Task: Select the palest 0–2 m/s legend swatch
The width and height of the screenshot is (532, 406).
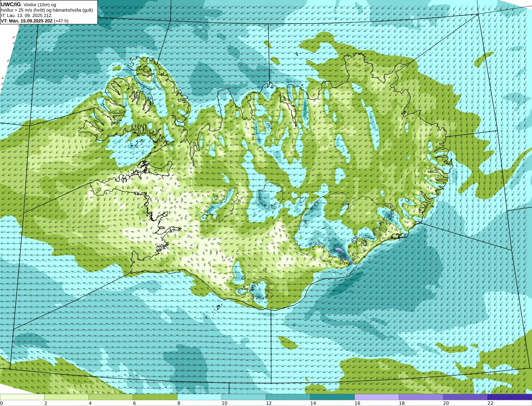Action: (x=22, y=397)
